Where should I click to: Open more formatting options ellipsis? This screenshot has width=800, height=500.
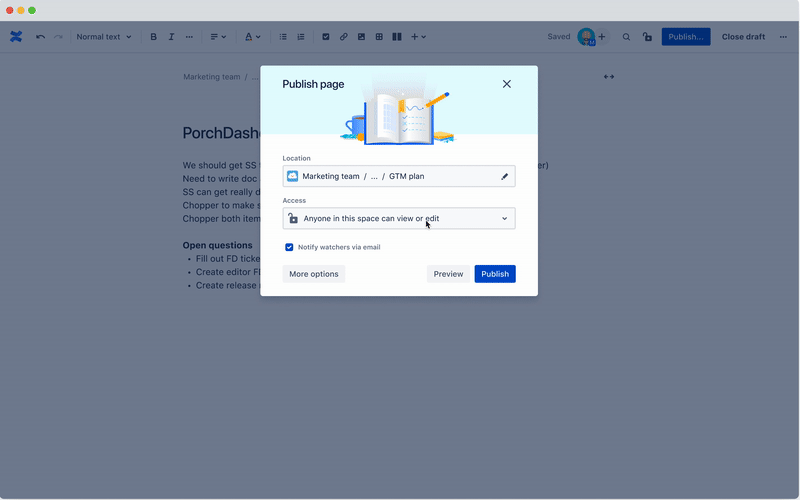click(189, 37)
